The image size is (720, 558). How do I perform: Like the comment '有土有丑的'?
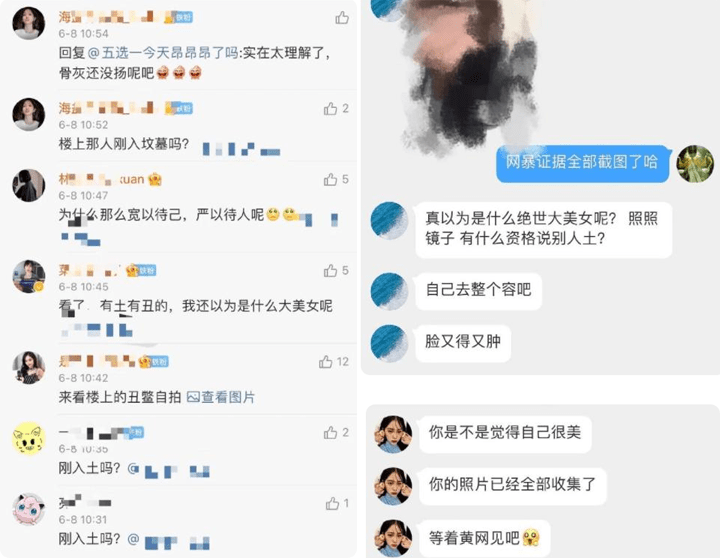point(331,271)
